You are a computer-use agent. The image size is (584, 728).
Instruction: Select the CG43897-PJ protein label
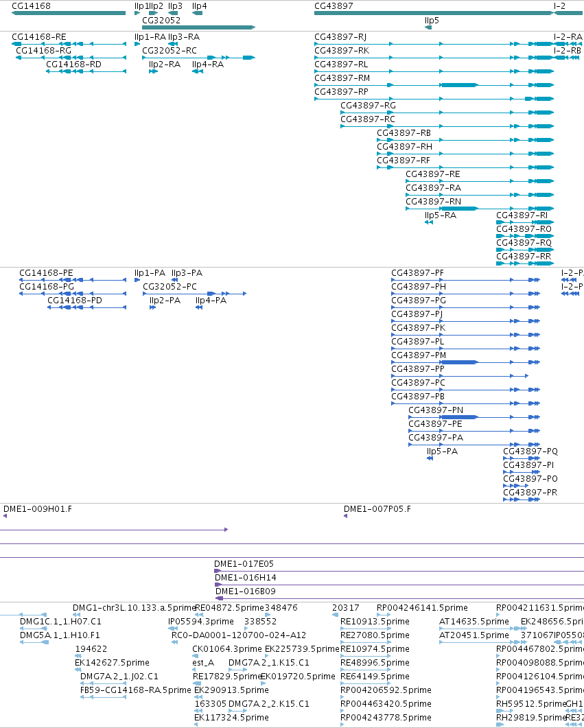click(x=417, y=314)
